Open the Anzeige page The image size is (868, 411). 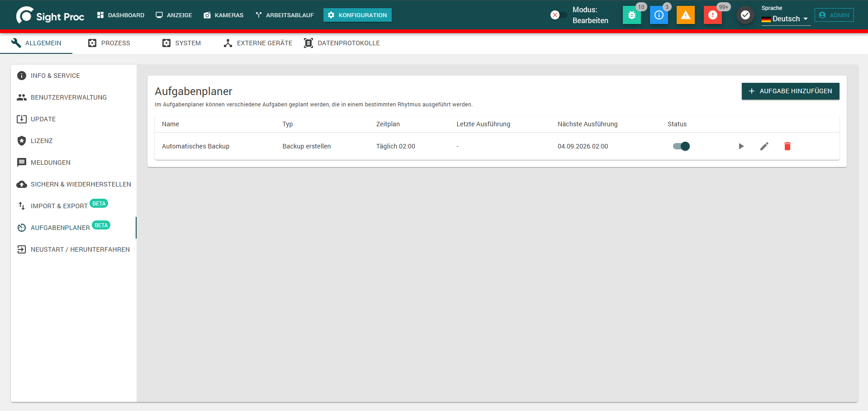[174, 15]
